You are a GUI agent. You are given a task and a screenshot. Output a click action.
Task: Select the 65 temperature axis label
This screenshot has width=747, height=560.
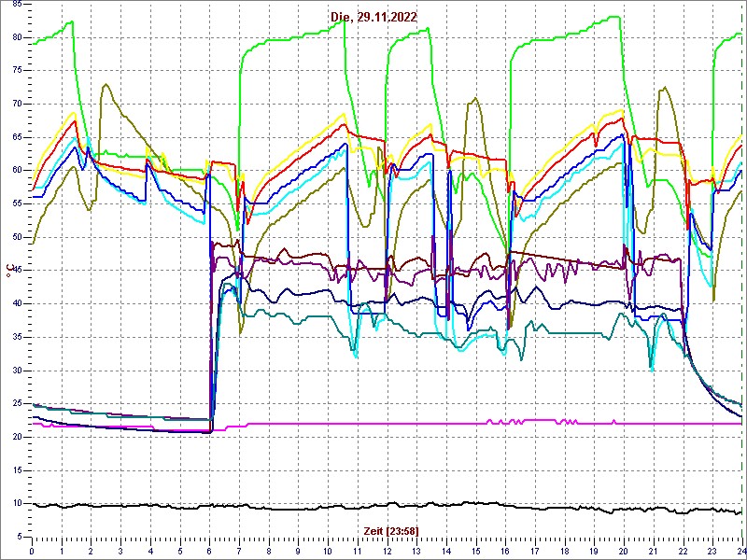point(17,137)
